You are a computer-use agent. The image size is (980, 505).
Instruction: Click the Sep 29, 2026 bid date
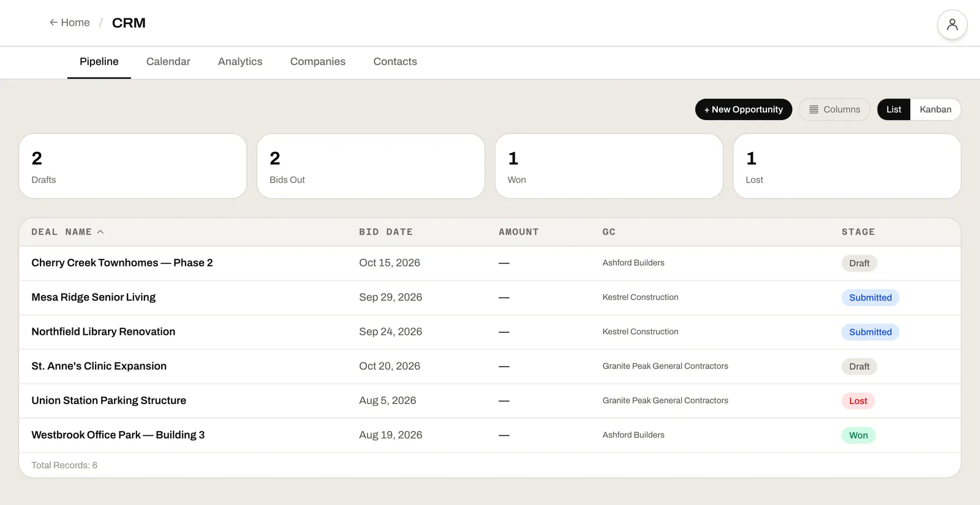tap(391, 297)
